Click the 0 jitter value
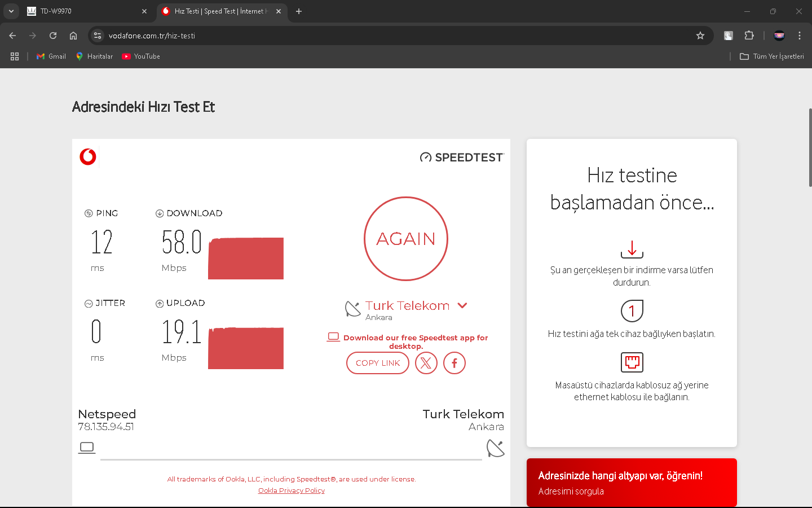The image size is (812, 508). click(x=96, y=331)
